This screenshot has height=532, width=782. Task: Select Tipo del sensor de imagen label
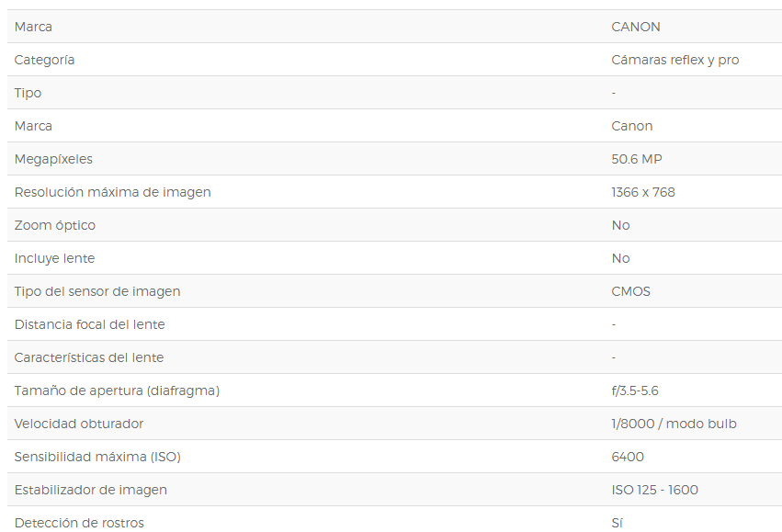pyautogui.click(x=97, y=291)
